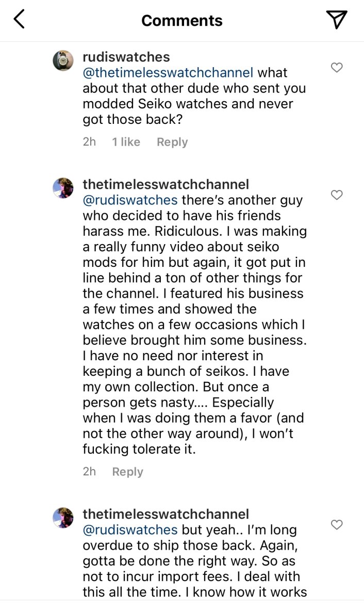Viewport: 364px width, 607px height.
Task: Tap thetimelesswatchchannel username in second comment
Action: click(166, 184)
